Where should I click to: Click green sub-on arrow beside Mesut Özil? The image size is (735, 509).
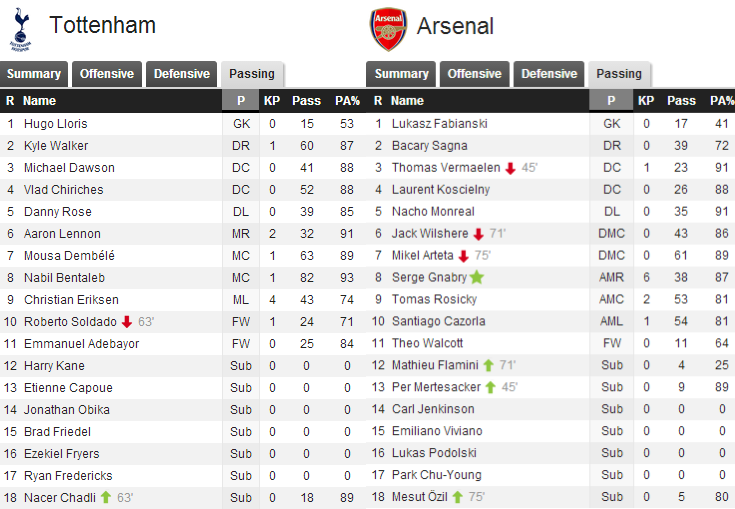[x=458, y=497]
